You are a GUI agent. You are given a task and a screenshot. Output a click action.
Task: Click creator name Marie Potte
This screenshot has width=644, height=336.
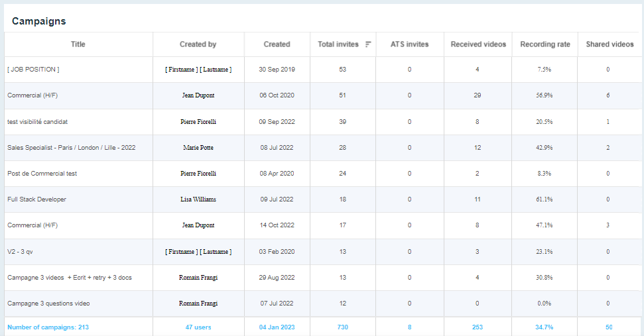[198, 148]
